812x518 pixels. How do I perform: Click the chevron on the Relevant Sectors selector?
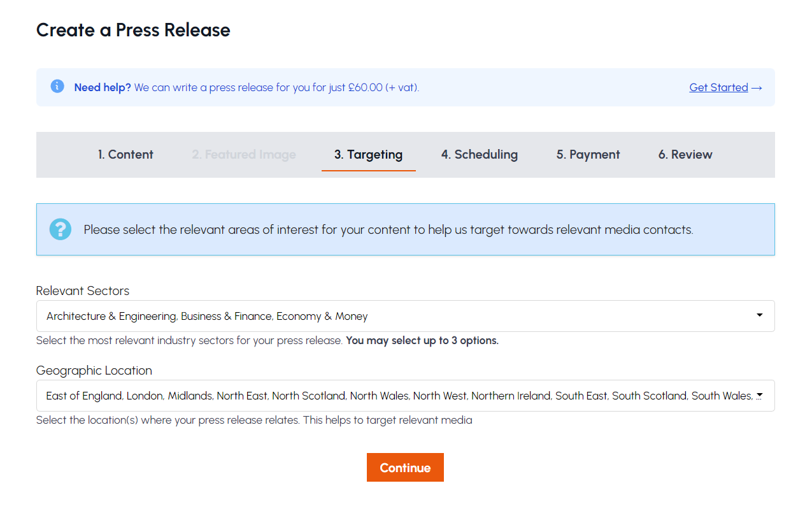click(760, 315)
